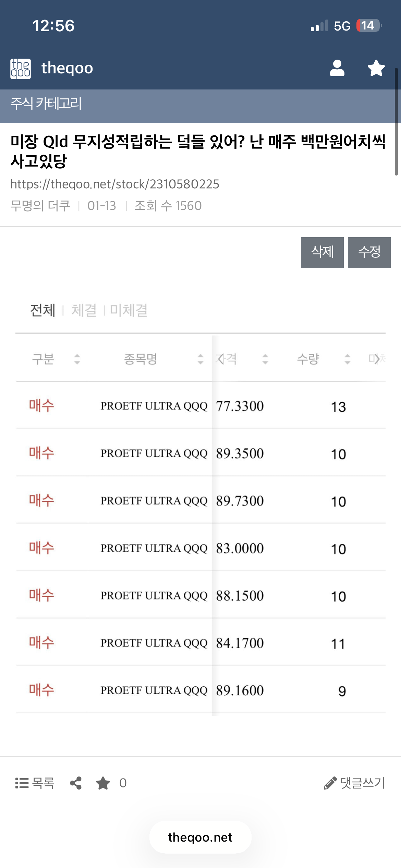
Task: Tap the star icon in header
Action: (376, 68)
